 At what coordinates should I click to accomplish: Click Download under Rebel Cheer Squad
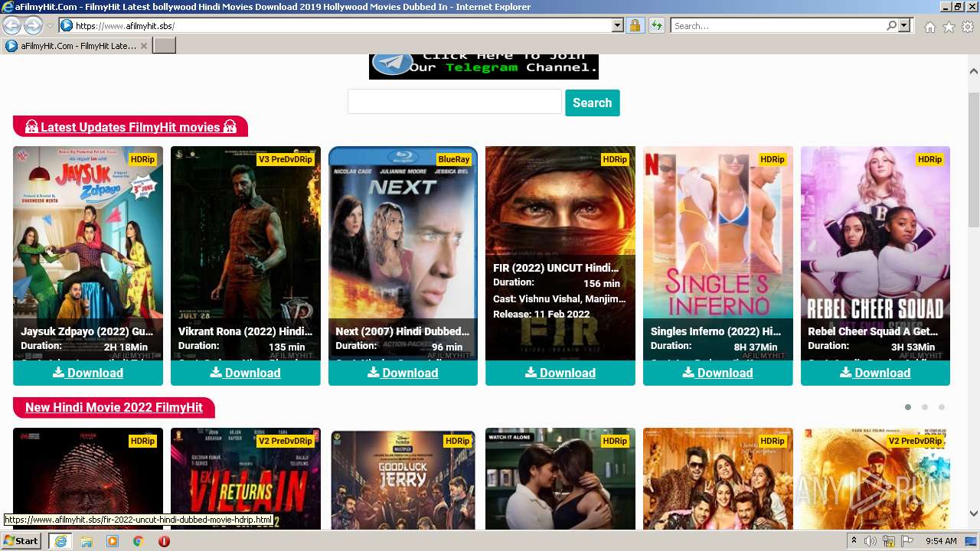pos(875,373)
